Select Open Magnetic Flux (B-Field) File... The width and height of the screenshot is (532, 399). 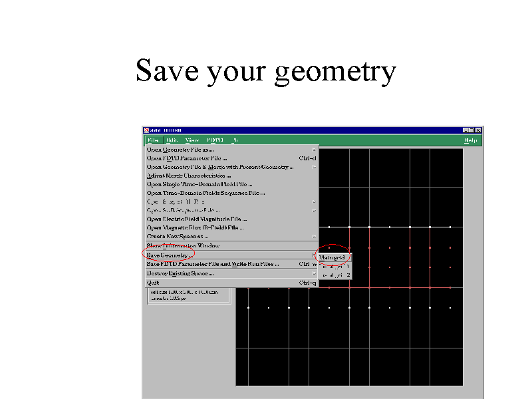pos(232,228)
